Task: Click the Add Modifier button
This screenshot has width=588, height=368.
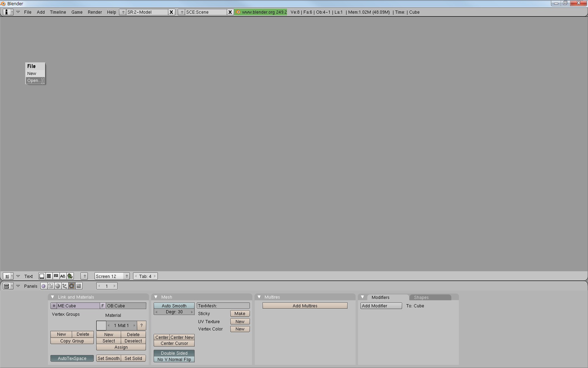Action: click(x=381, y=306)
